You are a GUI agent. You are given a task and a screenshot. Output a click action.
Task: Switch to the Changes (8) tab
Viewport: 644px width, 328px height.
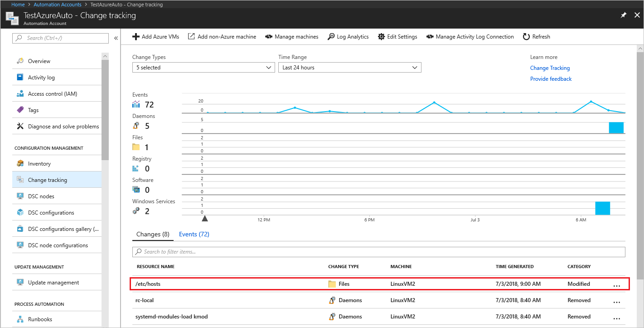coord(153,234)
